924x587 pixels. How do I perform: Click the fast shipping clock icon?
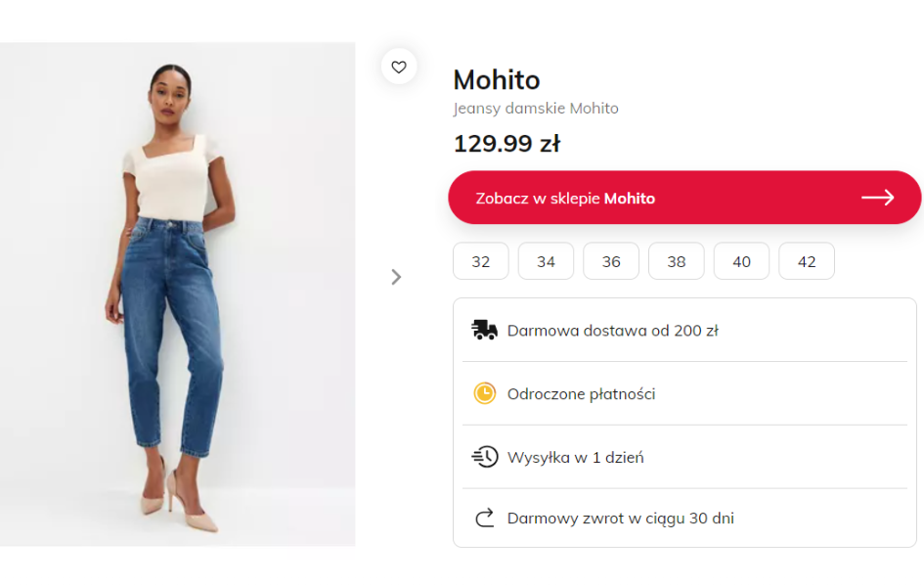485,457
